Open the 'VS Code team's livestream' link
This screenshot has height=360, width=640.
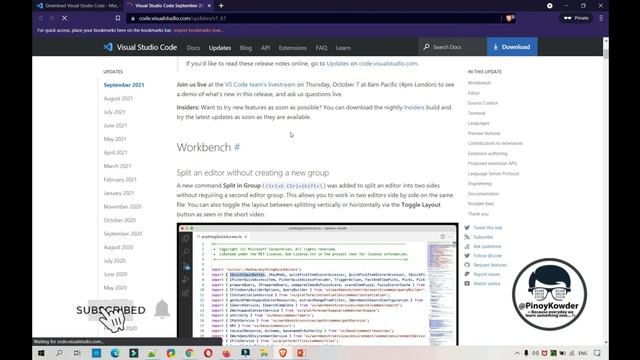pos(260,84)
